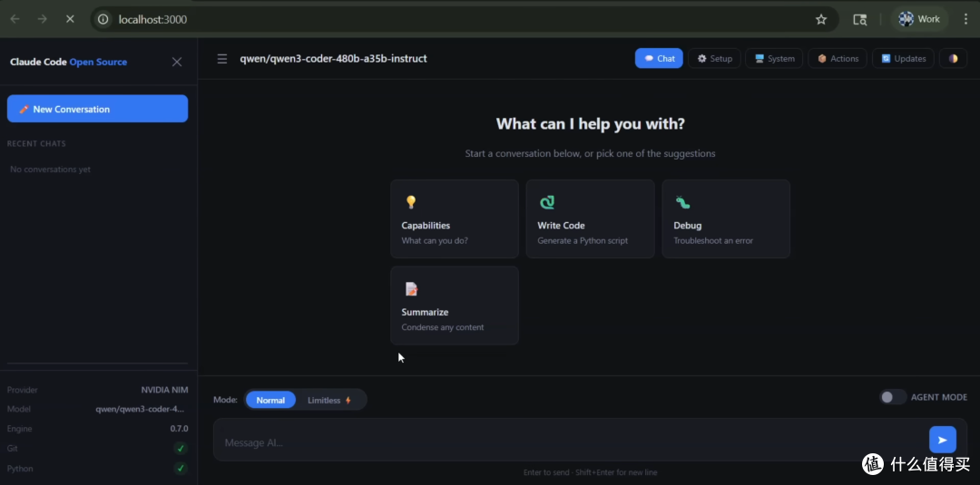
Task: Open the browser three-dot menu
Action: point(965,19)
